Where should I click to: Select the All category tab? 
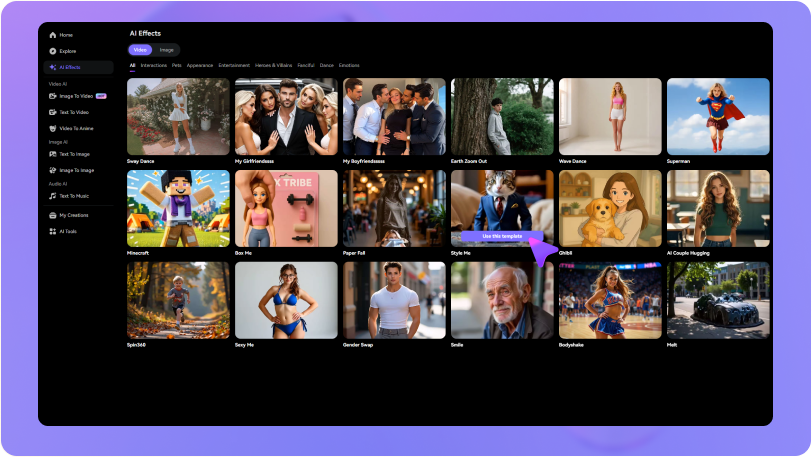132,66
